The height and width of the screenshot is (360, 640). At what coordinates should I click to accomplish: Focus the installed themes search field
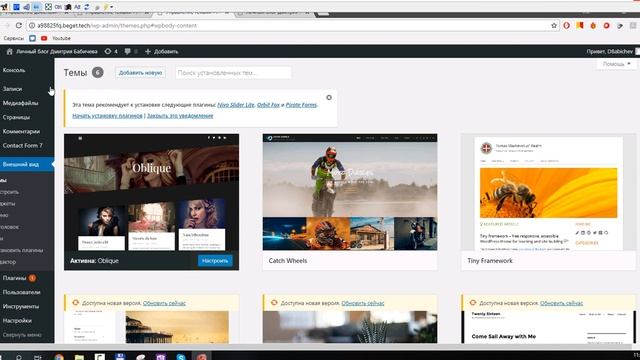[233, 73]
